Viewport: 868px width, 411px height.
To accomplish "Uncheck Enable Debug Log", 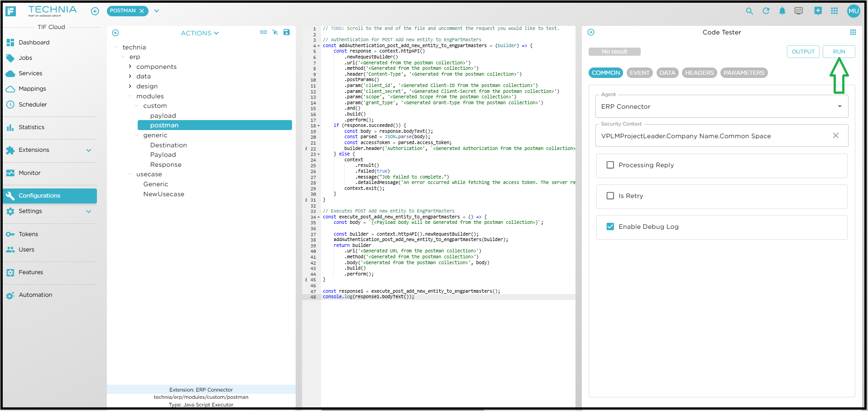I will click(610, 227).
